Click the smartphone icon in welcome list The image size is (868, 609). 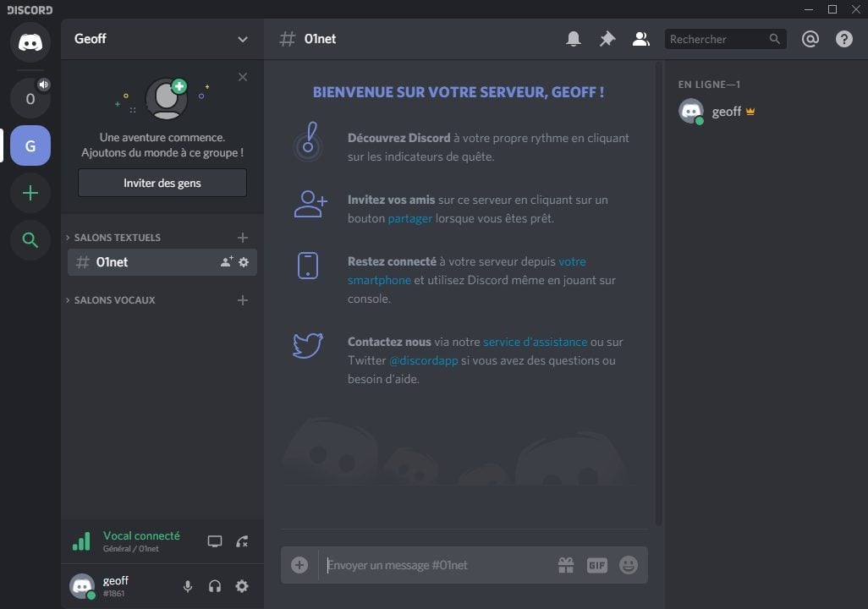click(x=308, y=266)
